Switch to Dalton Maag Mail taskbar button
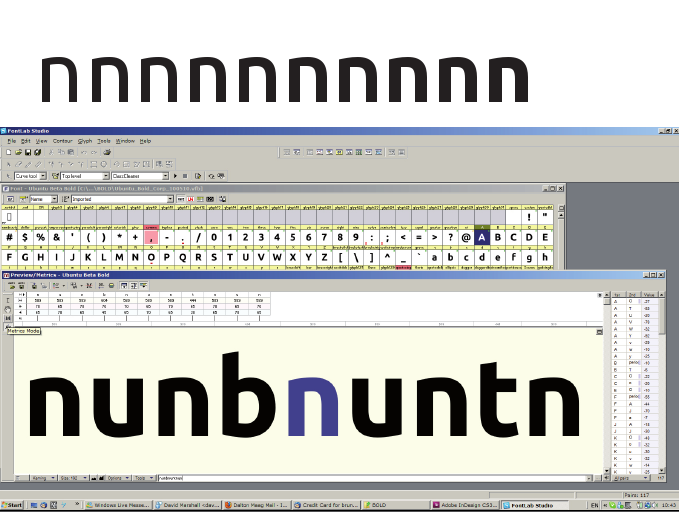This screenshot has height=512, width=679. [x=257, y=505]
